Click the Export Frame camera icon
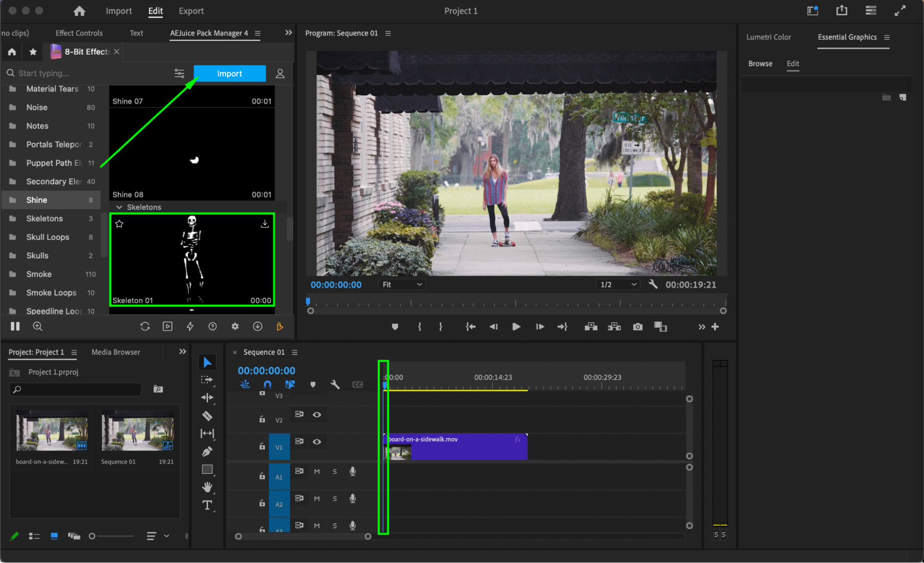Viewport: 924px width, 563px height. [637, 327]
